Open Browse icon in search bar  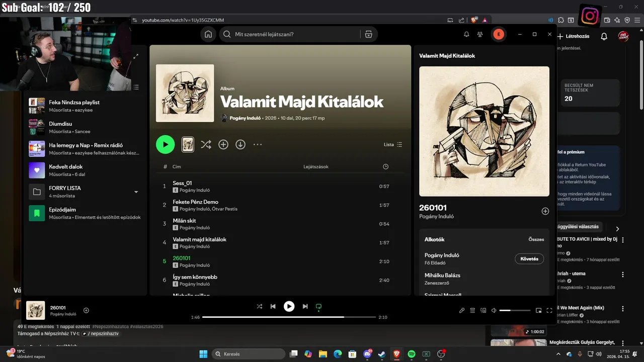[x=368, y=34]
